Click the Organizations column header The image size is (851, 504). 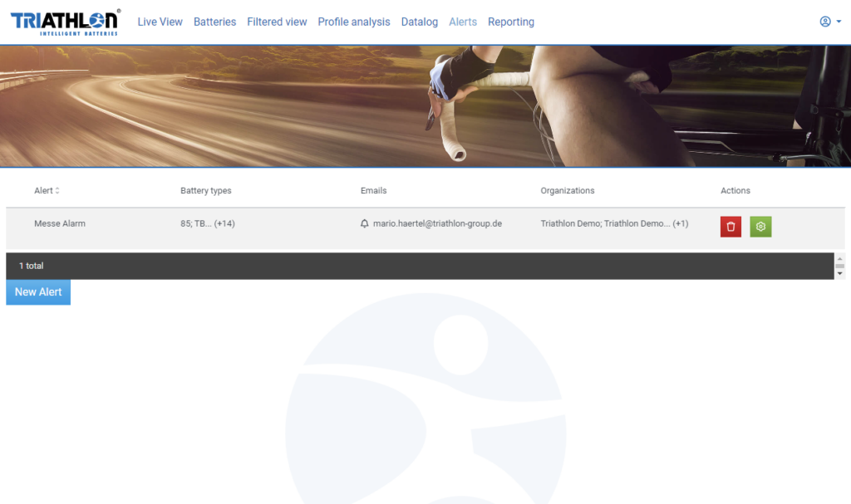pos(567,190)
